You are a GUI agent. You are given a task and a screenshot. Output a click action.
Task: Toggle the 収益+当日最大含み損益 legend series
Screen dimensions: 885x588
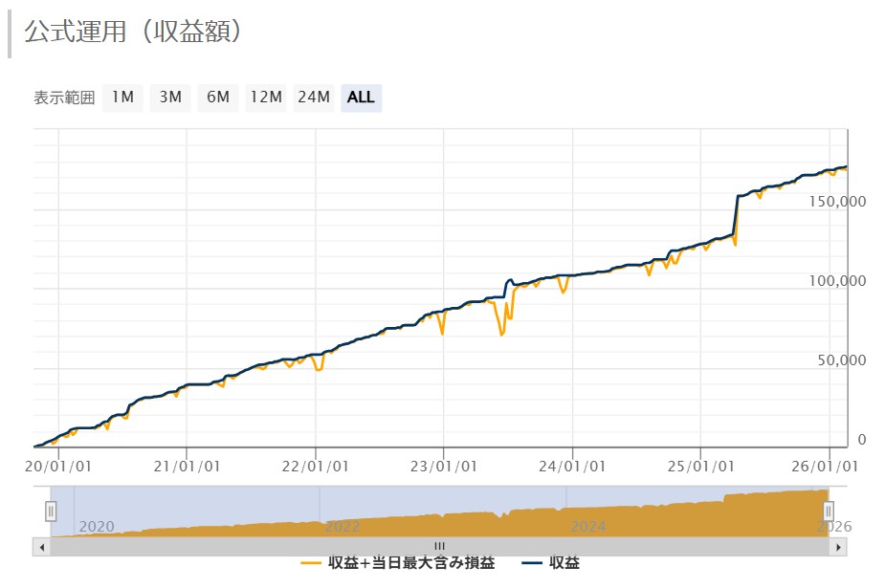tap(410, 563)
